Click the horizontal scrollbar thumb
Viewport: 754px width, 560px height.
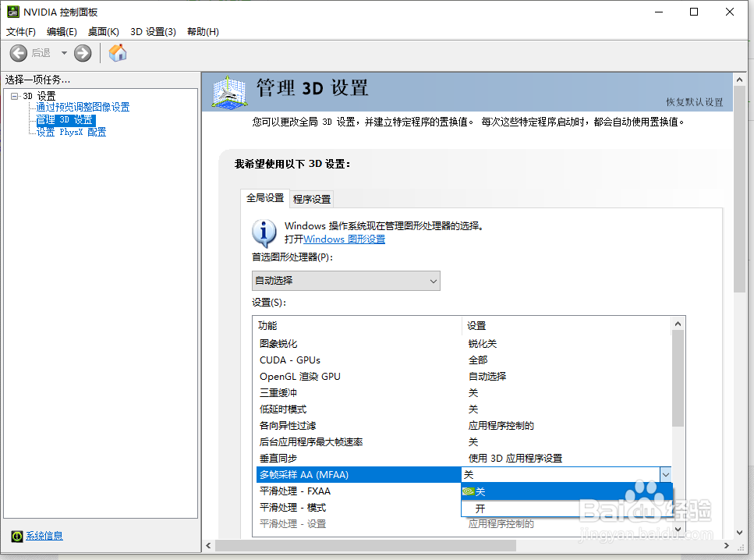point(366,545)
